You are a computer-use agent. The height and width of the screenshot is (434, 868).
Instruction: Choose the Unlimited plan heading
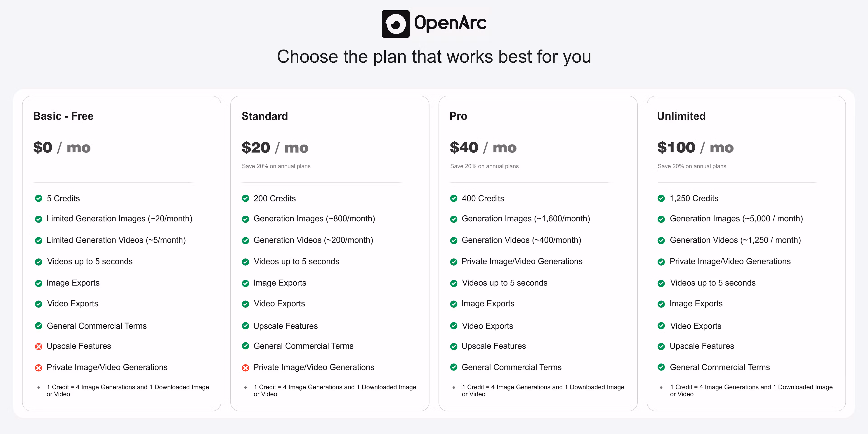pos(681,116)
